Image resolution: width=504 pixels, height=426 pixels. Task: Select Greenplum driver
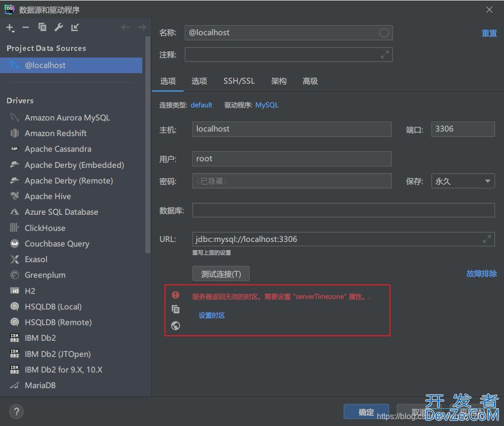pos(72,275)
